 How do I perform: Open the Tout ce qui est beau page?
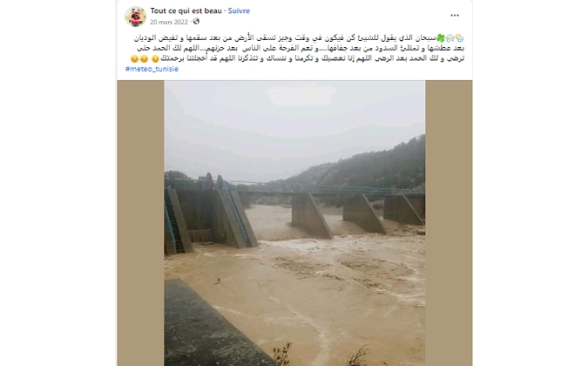[x=186, y=10]
